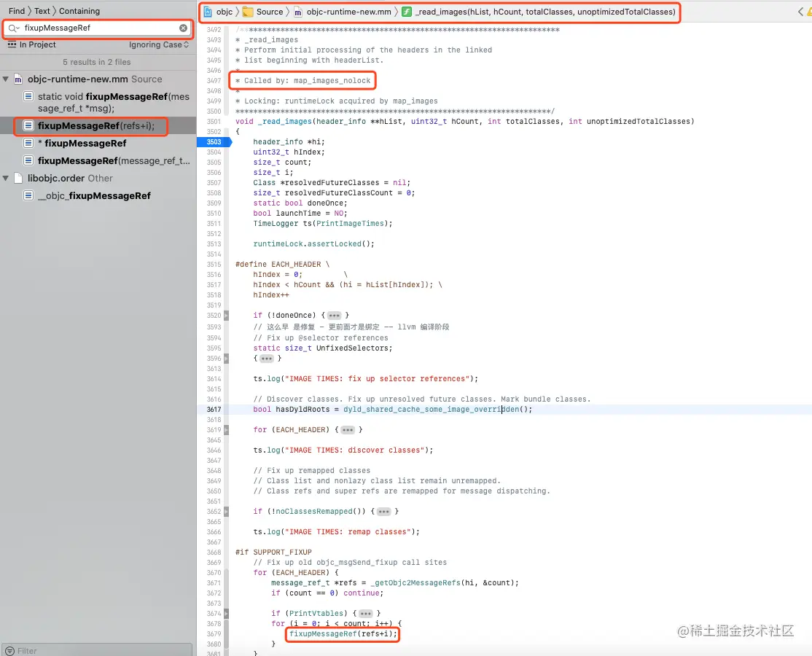Click the fold ribbon at line 3596

226,359
